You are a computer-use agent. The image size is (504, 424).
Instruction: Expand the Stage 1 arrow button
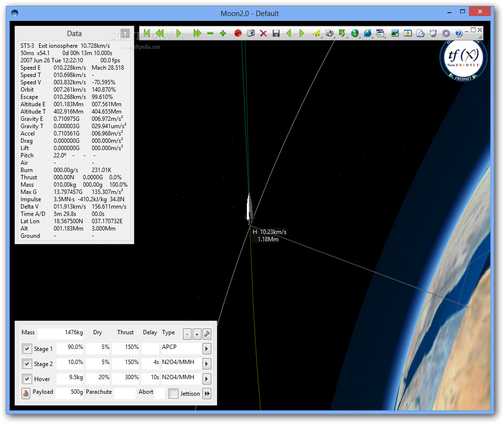click(207, 348)
